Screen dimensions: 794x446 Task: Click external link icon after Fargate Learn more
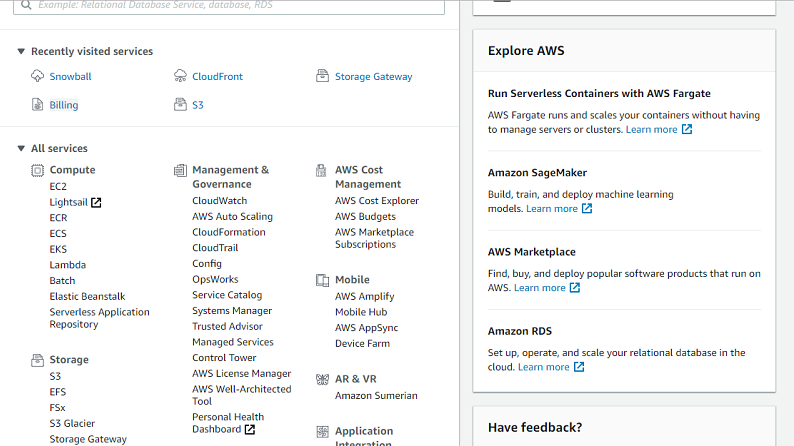click(x=687, y=129)
